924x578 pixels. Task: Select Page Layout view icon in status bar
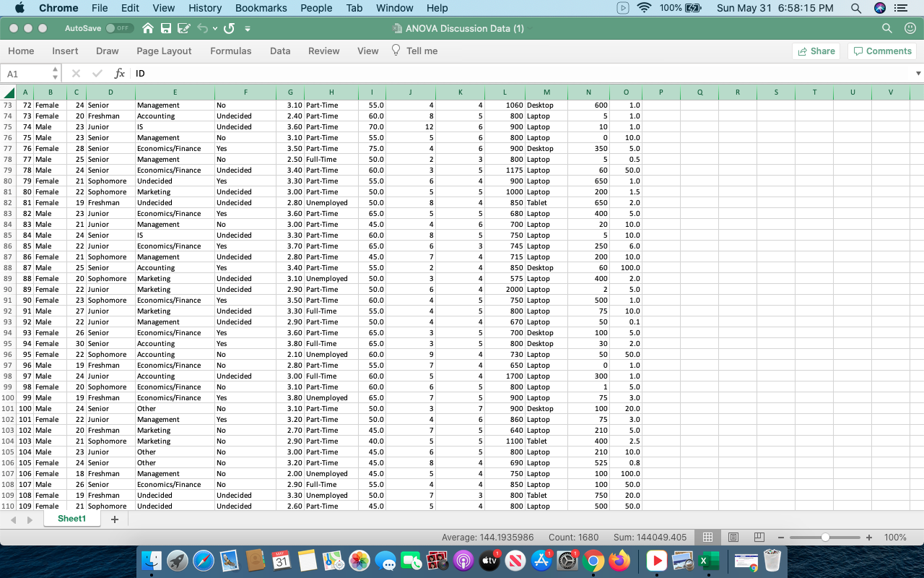[733, 538]
